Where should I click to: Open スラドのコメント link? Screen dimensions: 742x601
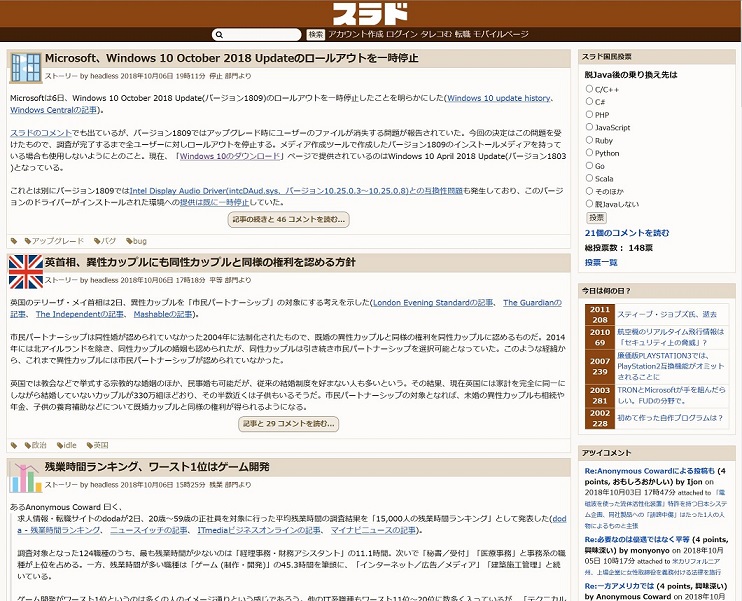point(41,133)
